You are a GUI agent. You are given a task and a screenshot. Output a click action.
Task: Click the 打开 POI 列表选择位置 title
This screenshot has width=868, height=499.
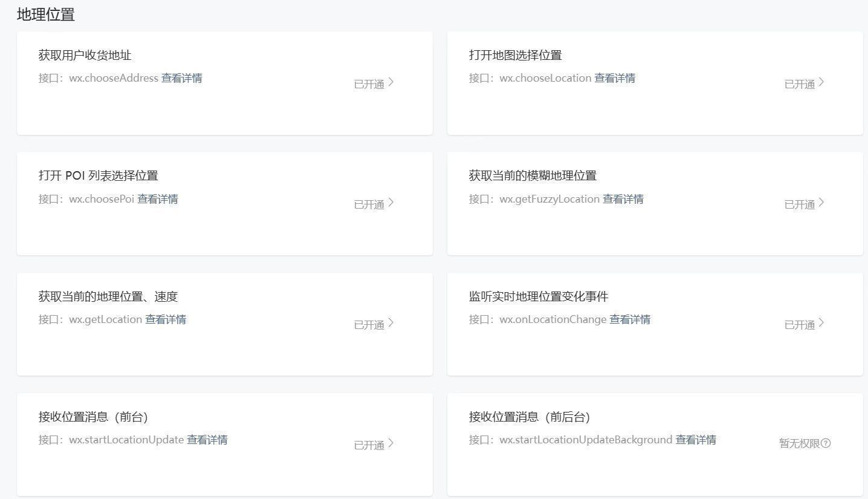pos(98,176)
